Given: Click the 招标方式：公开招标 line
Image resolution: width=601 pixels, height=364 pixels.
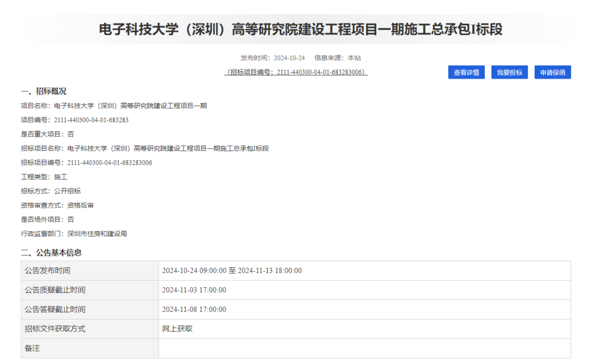Looking at the screenshot, I should click(x=51, y=191).
